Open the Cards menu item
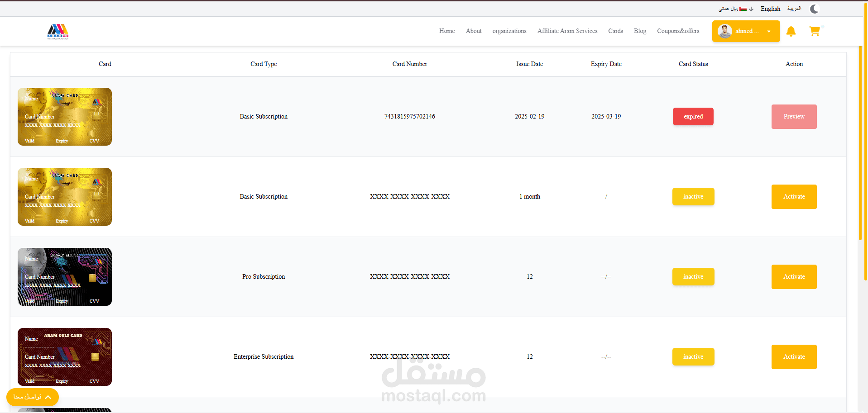Viewport: 868px width, 413px height. point(615,31)
